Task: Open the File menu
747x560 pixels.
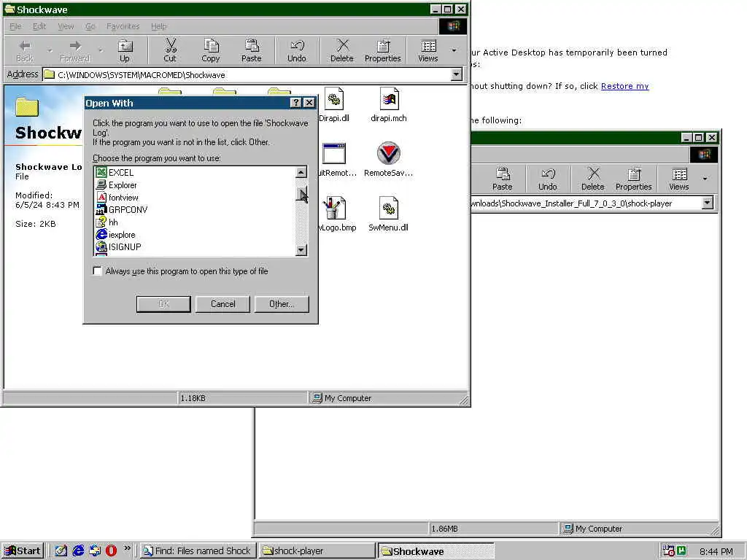Action: click(x=15, y=26)
